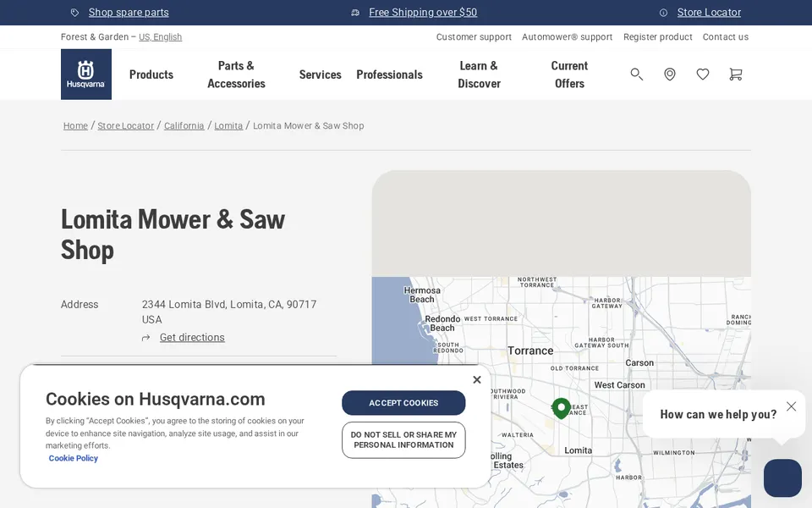Click the address text '2344 Lomita Blvd'
Image resolution: width=812 pixels, height=508 pixels.
(x=184, y=304)
